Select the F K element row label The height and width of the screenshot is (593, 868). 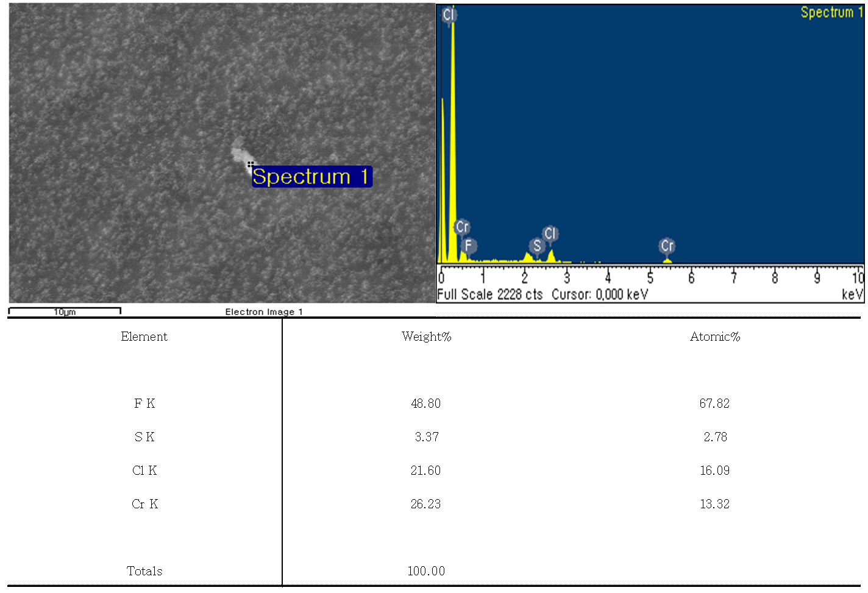tap(144, 403)
